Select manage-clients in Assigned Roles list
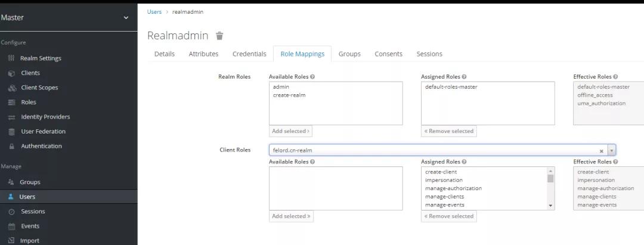The image size is (644, 245). tap(444, 197)
